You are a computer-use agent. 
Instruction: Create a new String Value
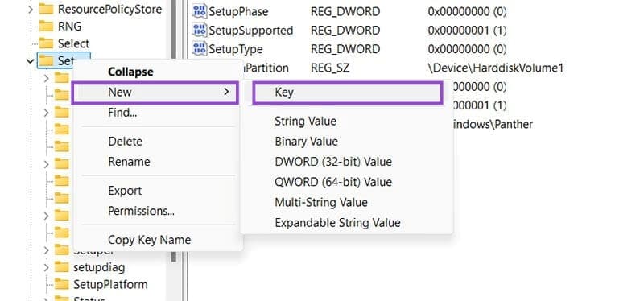(305, 122)
